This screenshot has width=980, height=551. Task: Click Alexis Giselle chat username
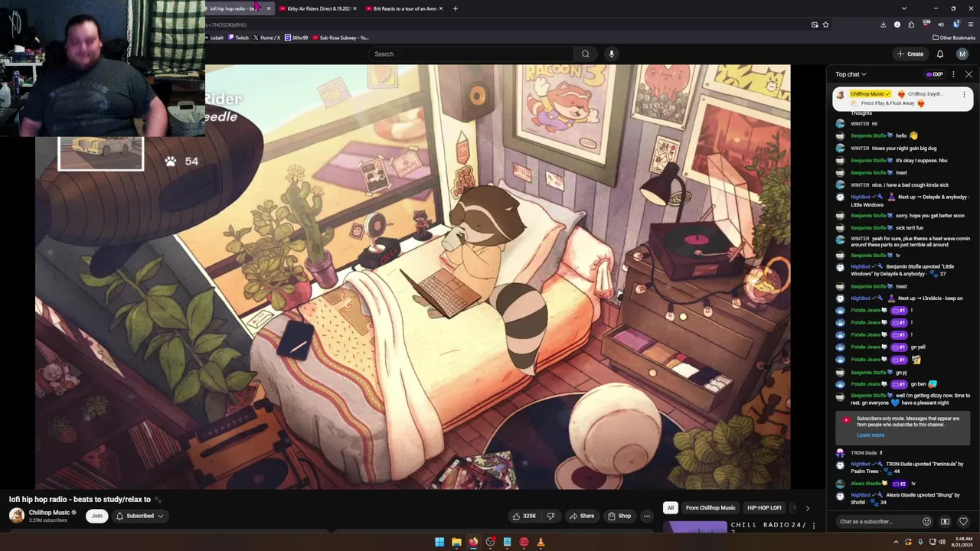[865, 484]
